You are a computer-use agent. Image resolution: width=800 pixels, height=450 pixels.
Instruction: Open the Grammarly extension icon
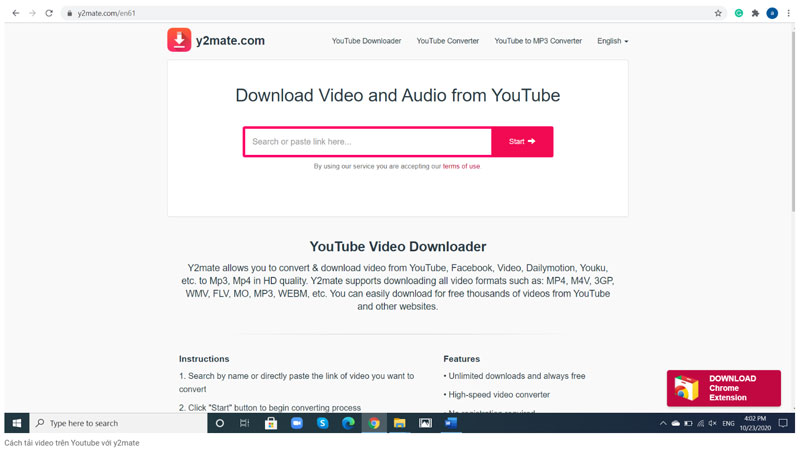pos(738,13)
